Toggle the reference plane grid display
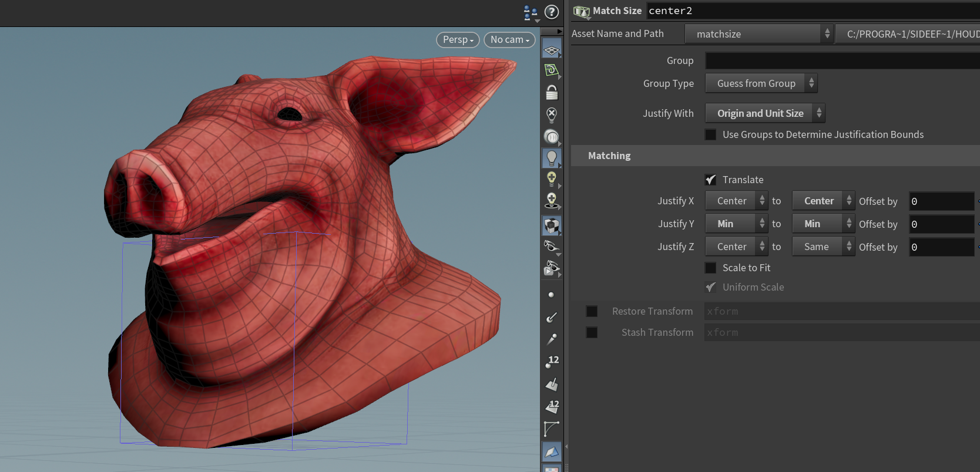The width and height of the screenshot is (980, 472). [551, 50]
